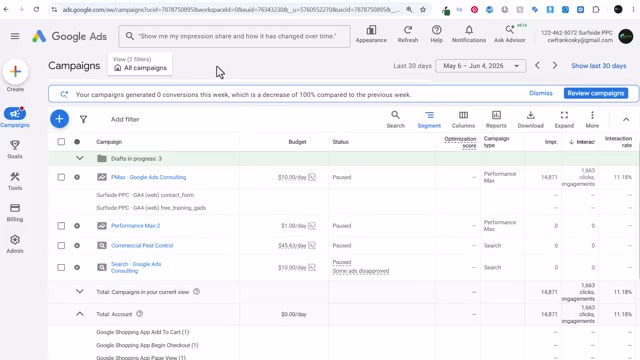Screen dimensions: 640x360
Task: Dismiss the conversions alert banner
Action: tap(540, 93)
